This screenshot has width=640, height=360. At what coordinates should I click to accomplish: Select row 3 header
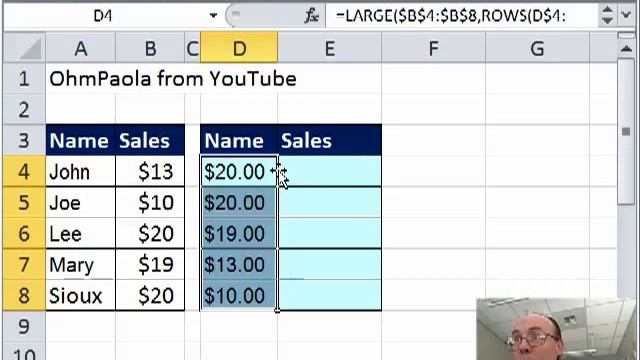click(x=24, y=140)
